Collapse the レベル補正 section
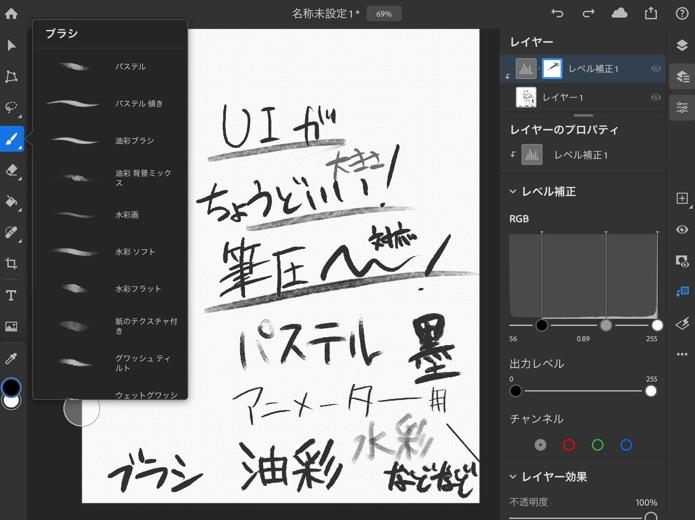 pos(513,191)
